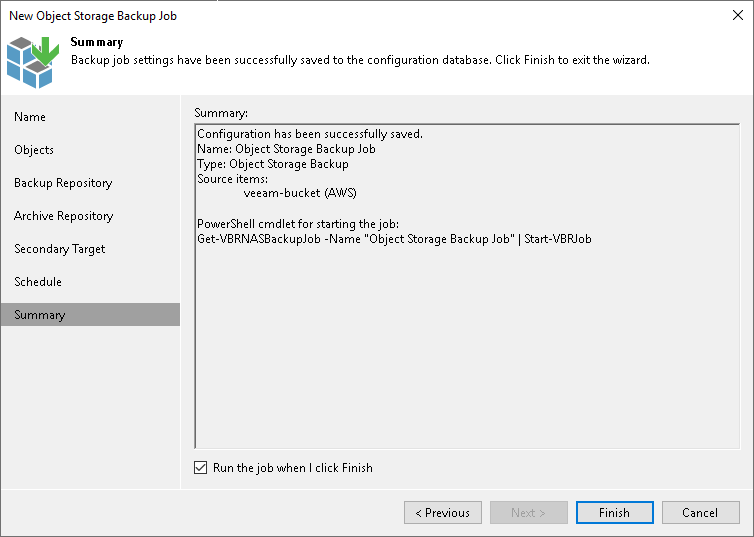Switch to the Backup Repository step
The image size is (754, 537).
point(63,183)
